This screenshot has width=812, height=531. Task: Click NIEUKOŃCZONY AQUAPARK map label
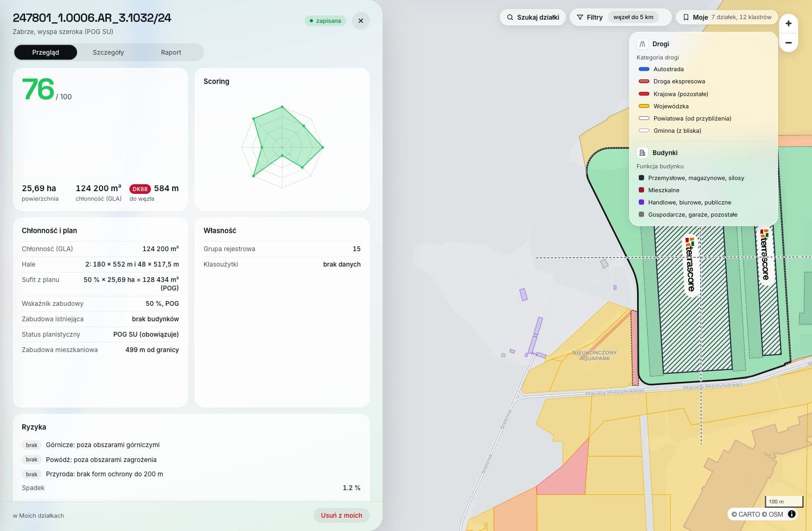(x=595, y=355)
